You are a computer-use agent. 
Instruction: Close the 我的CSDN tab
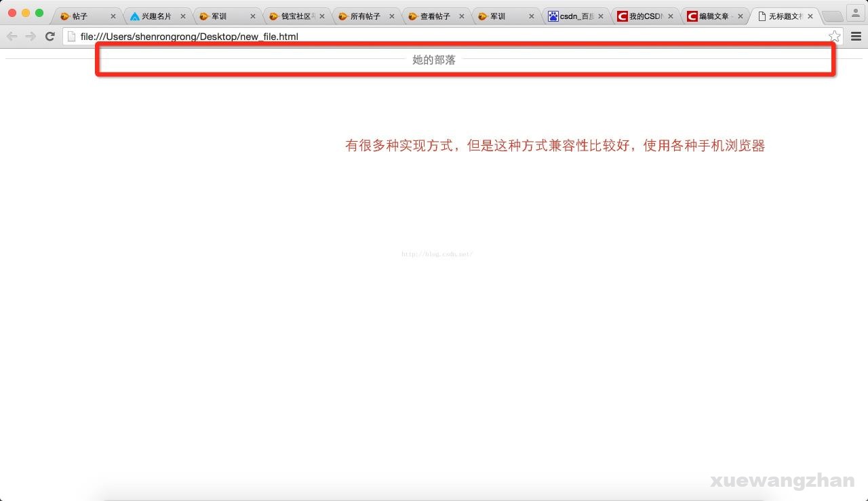click(671, 16)
